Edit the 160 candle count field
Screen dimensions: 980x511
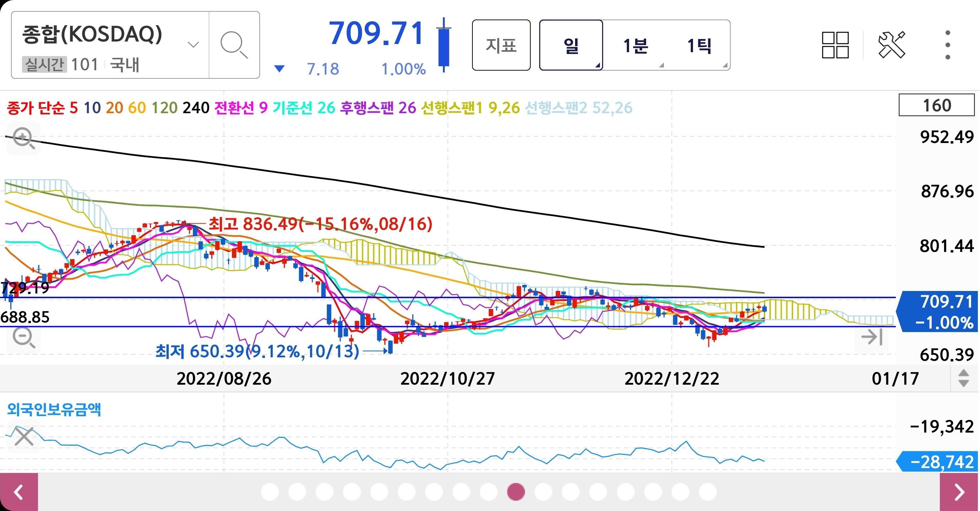(x=936, y=105)
